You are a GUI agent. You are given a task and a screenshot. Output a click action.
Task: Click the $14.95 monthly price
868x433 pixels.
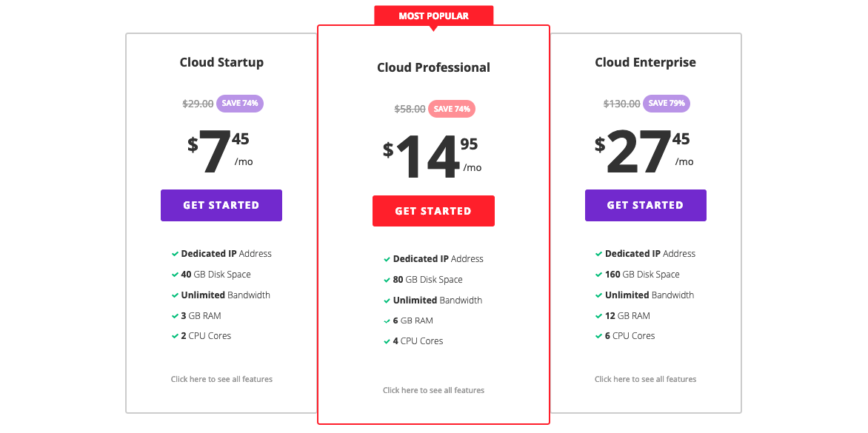[x=430, y=151]
